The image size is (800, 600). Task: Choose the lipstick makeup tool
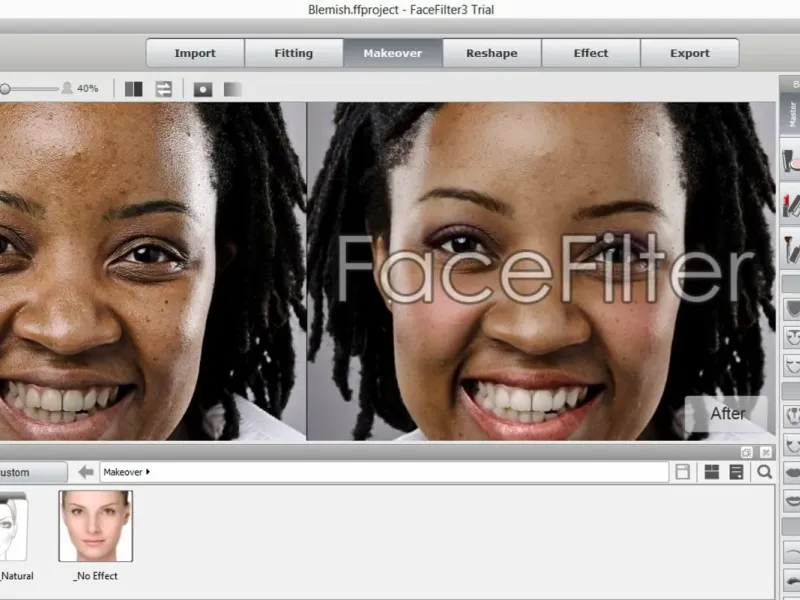[791, 205]
